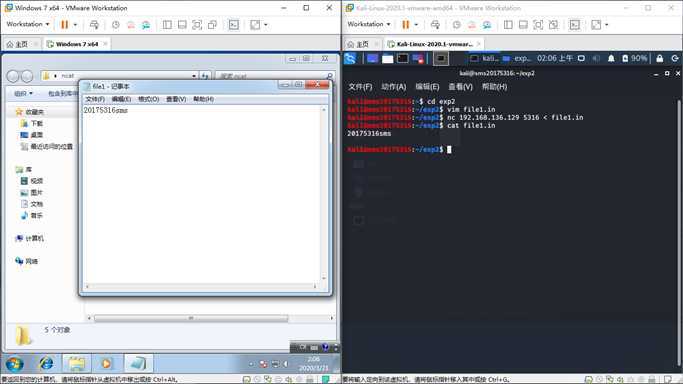Select 计算机 in the Explorer navigation pane

(29, 238)
